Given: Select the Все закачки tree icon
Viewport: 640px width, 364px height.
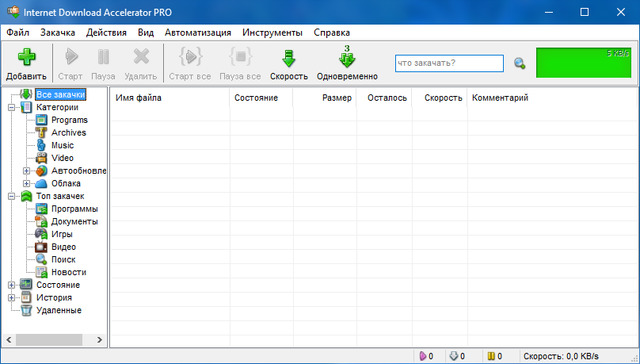Looking at the screenshot, I should click(26, 94).
